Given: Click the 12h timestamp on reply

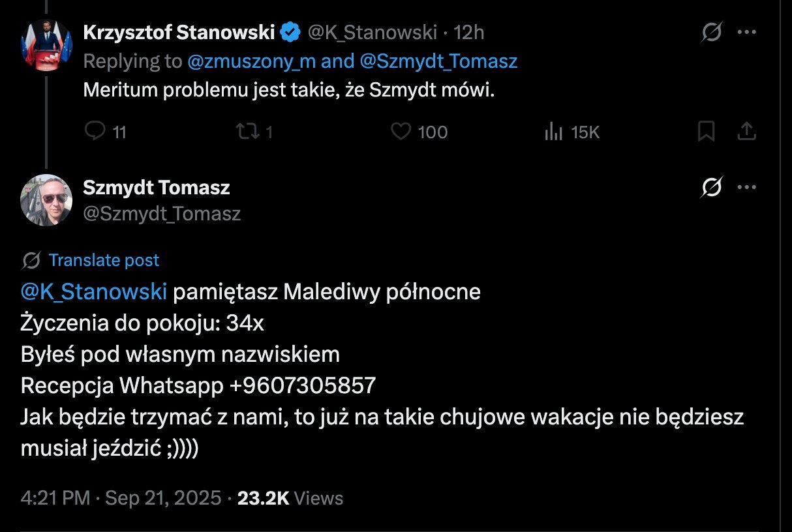Looking at the screenshot, I should click(469, 32).
